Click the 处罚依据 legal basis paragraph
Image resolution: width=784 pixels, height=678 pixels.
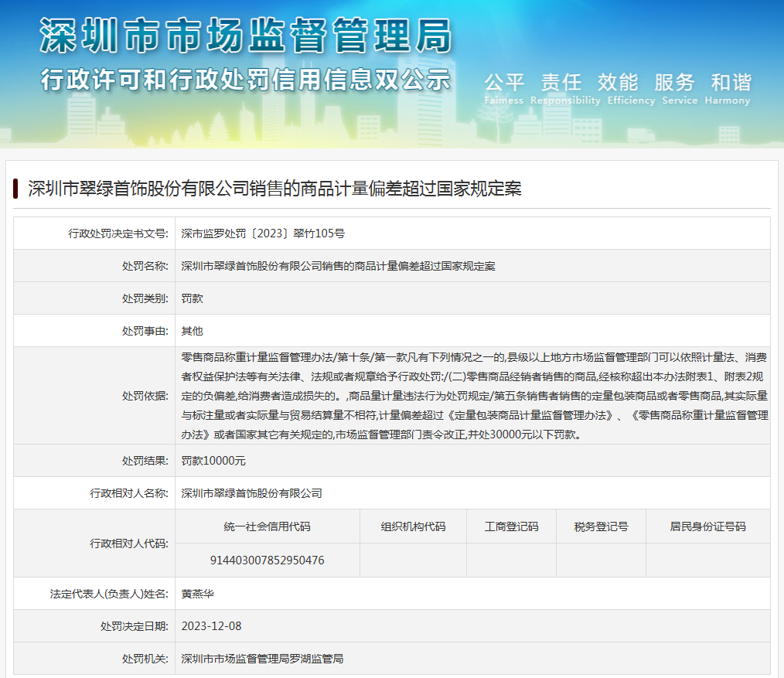(x=475, y=396)
